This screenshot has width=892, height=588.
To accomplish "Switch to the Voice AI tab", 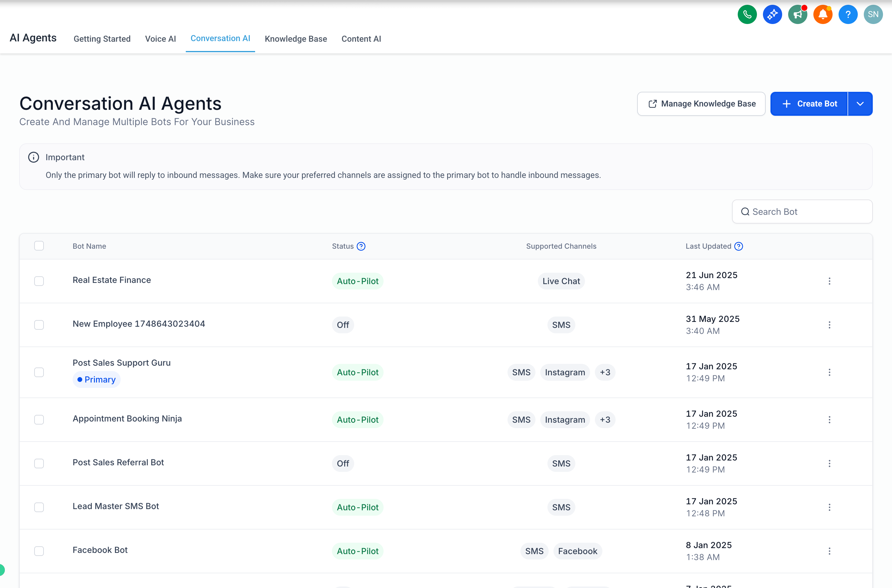I will coord(161,39).
